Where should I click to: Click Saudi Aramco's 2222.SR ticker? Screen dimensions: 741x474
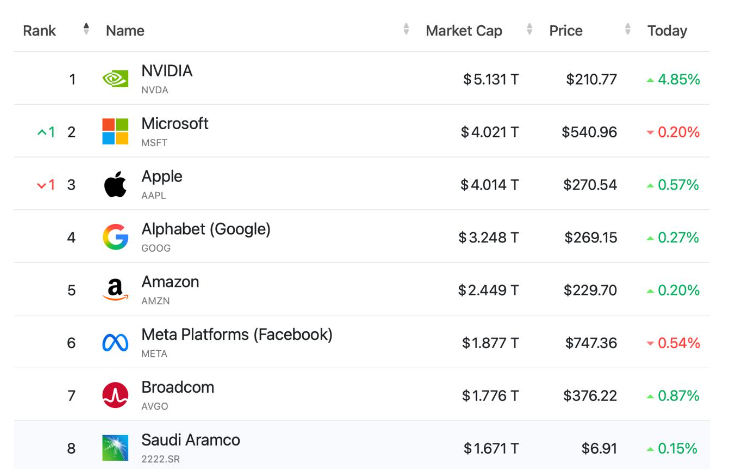pyautogui.click(x=161, y=459)
